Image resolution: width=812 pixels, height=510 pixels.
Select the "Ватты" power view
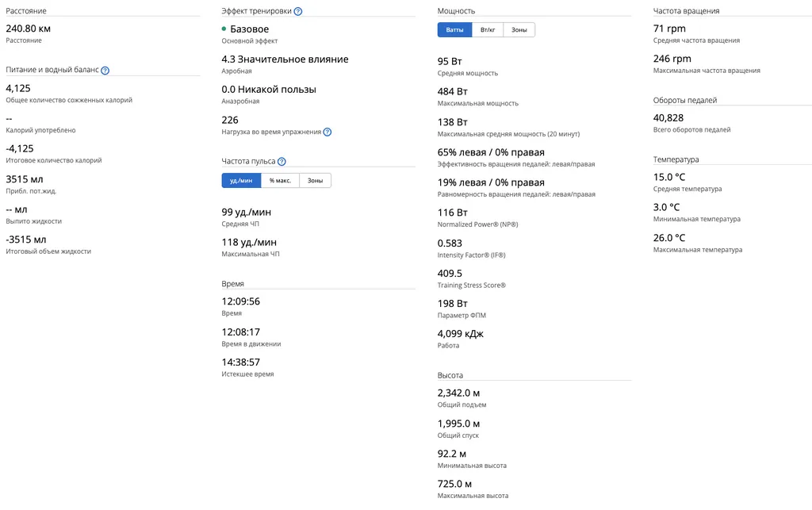click(x=455, y=30)
